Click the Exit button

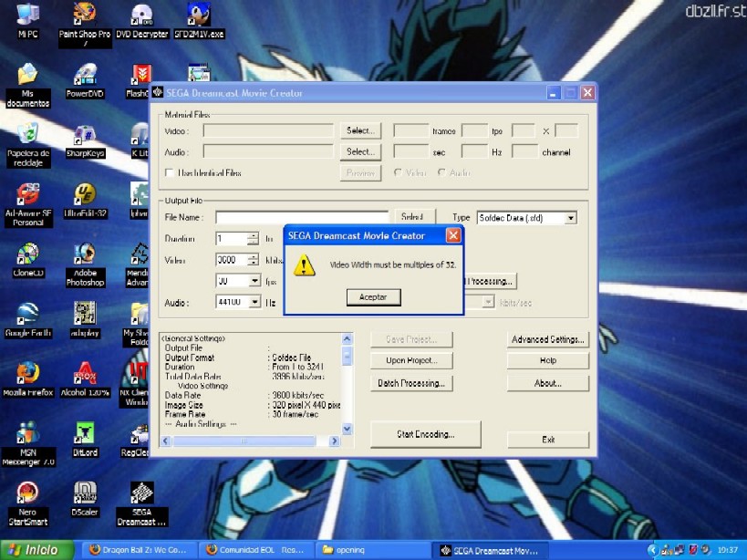pos(548,440)
